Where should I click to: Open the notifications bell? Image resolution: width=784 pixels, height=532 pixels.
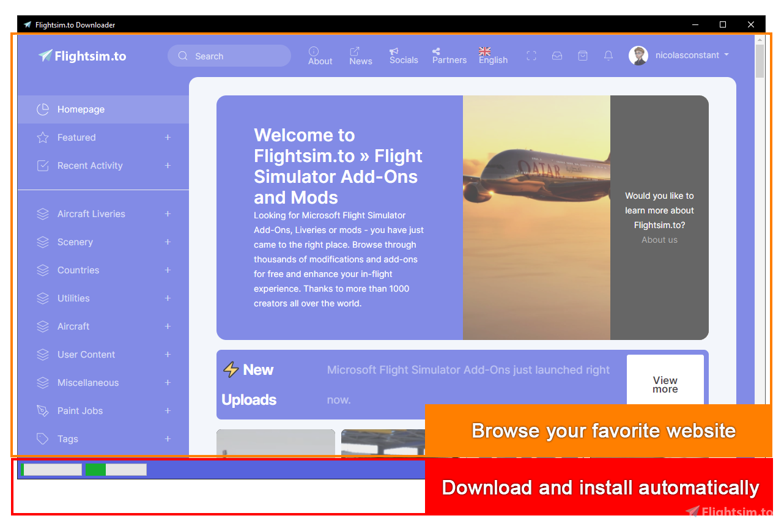pos(608,56)
